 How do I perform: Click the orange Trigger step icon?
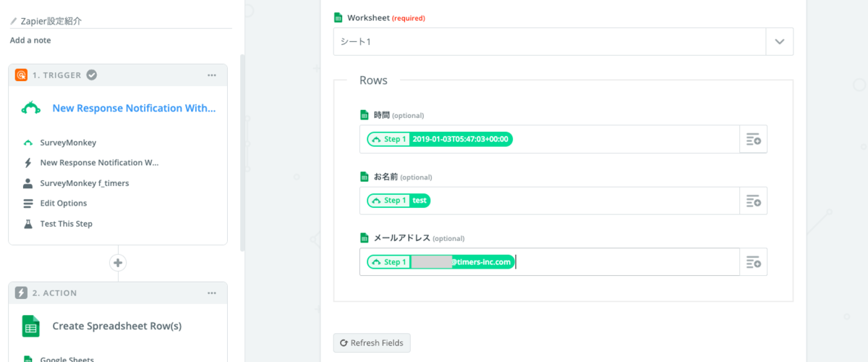click(21, 75)
